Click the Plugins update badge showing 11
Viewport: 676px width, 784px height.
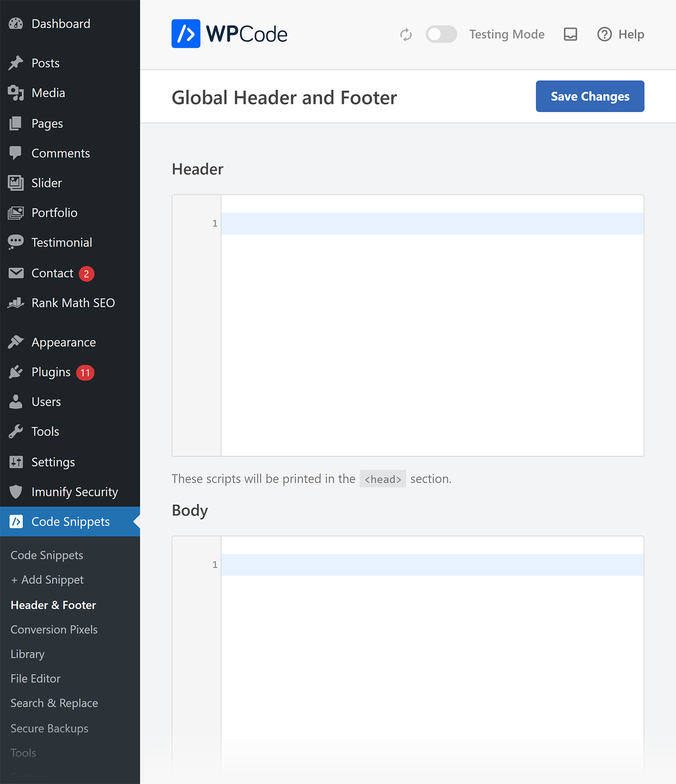pyautogui.click(x=85, y=373)
